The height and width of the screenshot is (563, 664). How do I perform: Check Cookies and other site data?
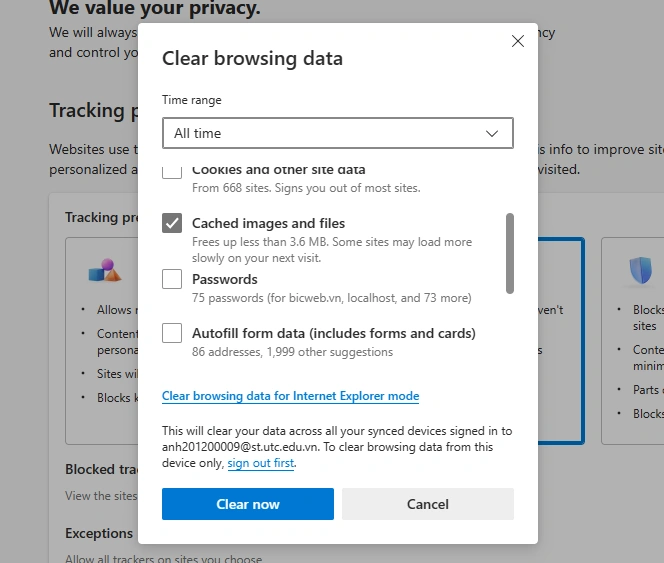click(172, 172)
